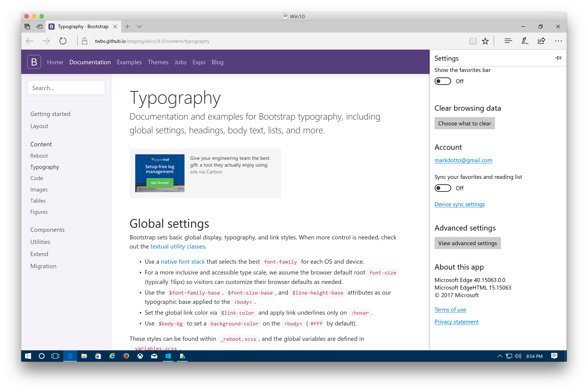The width and height of the screenshot is (588, 392).
Task: Open Firefox from the Windows taskbar
Action: [126, 356]
